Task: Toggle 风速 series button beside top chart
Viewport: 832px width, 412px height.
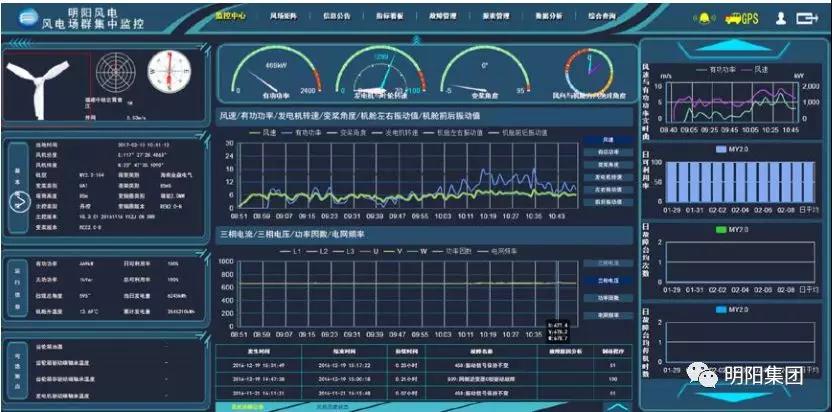Action: 608,140
